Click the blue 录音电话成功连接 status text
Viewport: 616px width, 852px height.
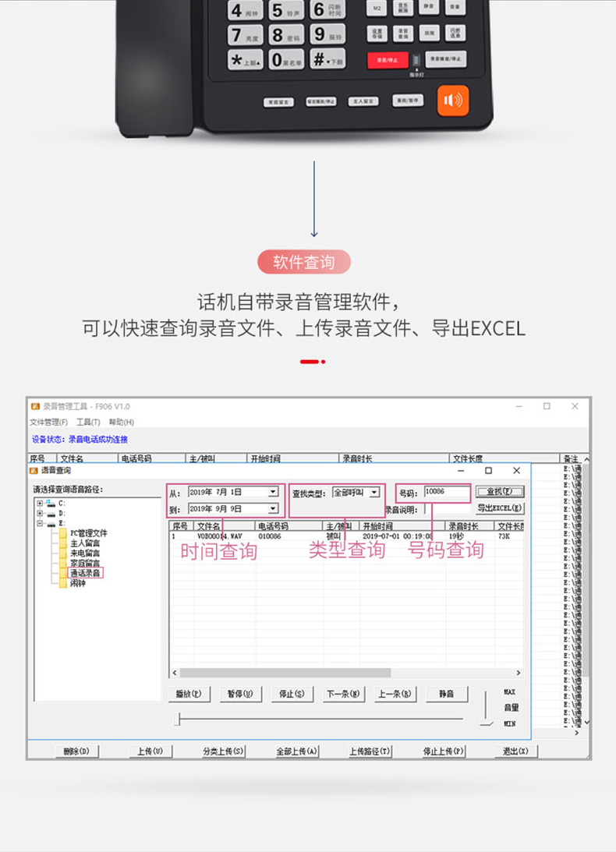click(x=98, y=440)
